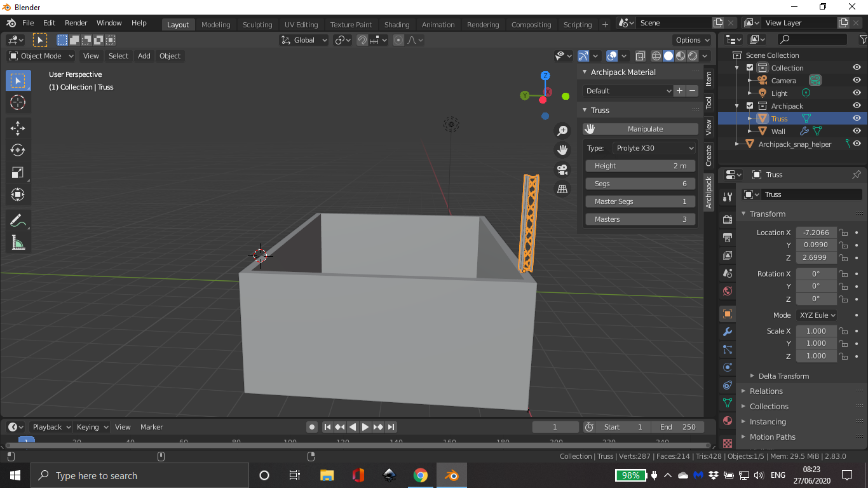Open the Material properties tab

coord(728,421)
